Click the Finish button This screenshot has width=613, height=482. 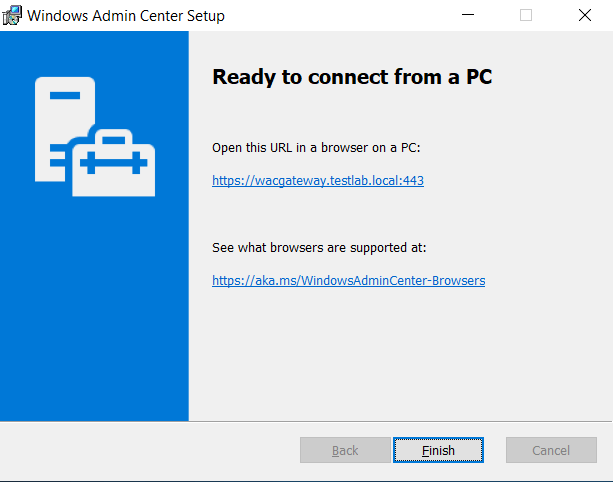[x=438, y=450]
